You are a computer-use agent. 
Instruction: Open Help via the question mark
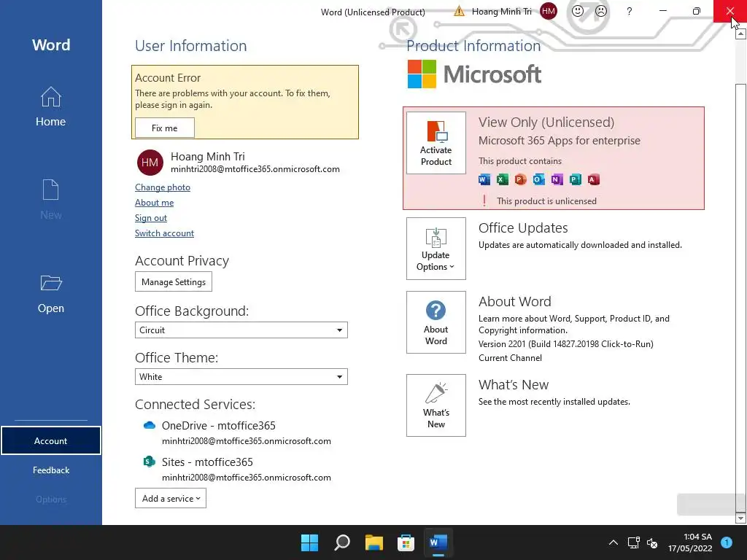630,11
